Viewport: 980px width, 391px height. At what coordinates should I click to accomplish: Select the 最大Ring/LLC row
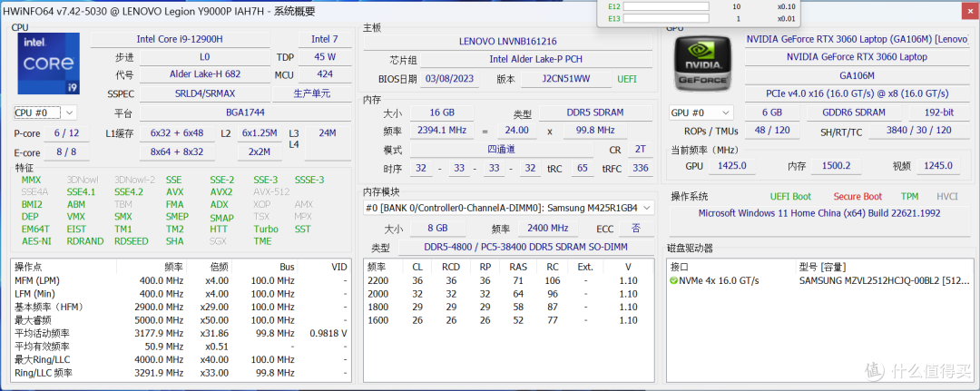point(180,360)
